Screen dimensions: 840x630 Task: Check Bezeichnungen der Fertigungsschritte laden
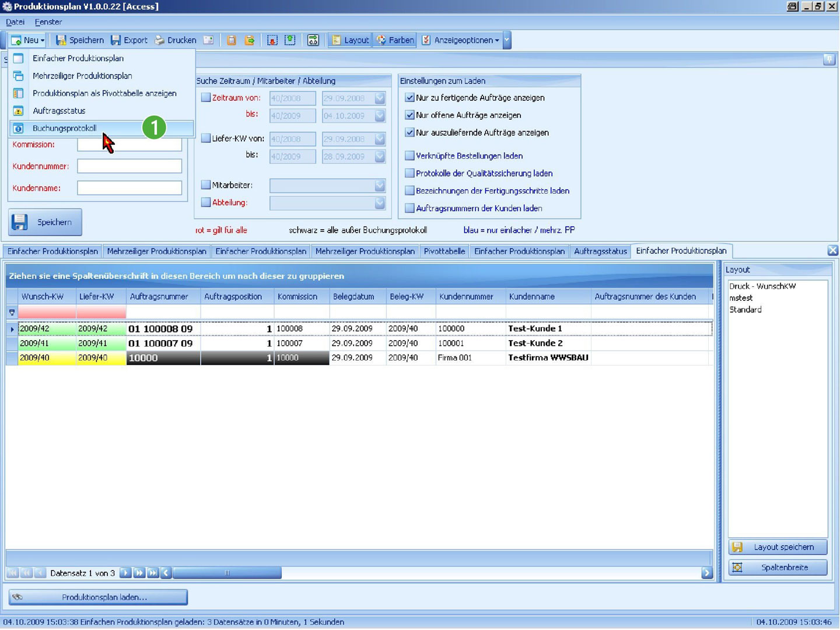[x=409, y=191]
